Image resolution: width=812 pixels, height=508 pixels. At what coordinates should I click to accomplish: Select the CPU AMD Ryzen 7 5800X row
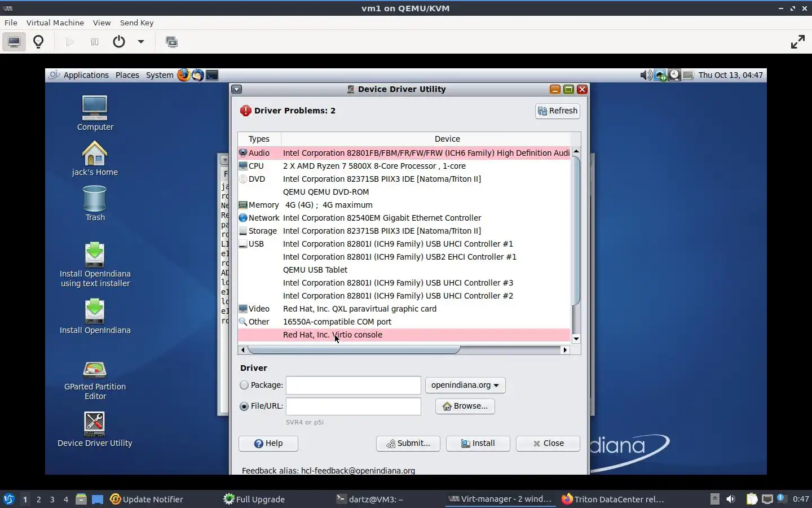click(x=404, y=166)
